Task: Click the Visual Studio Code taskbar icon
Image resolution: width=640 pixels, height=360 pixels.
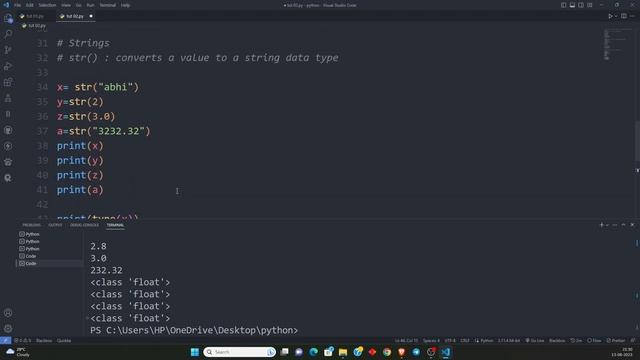Action: (x=445, y=352)
